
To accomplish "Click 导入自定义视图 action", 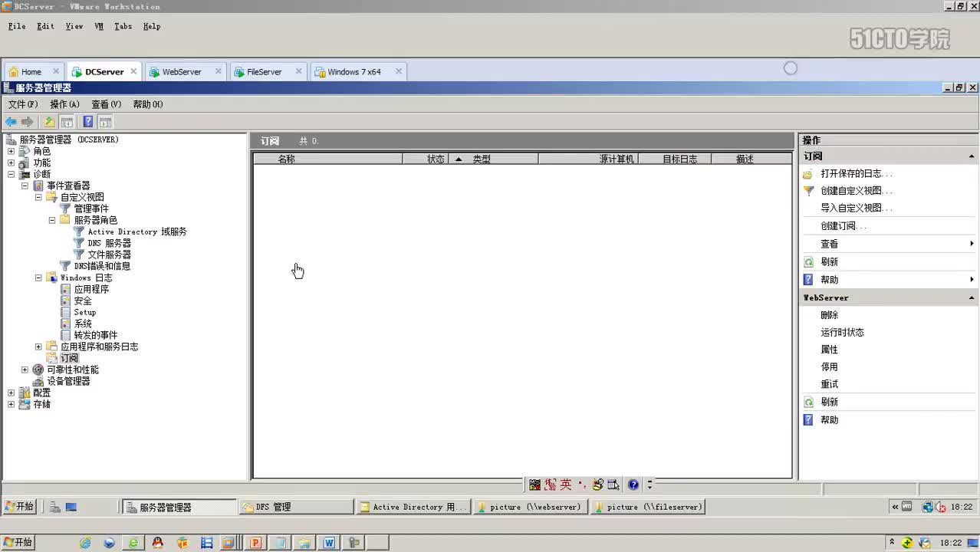I will click(857, 208).
